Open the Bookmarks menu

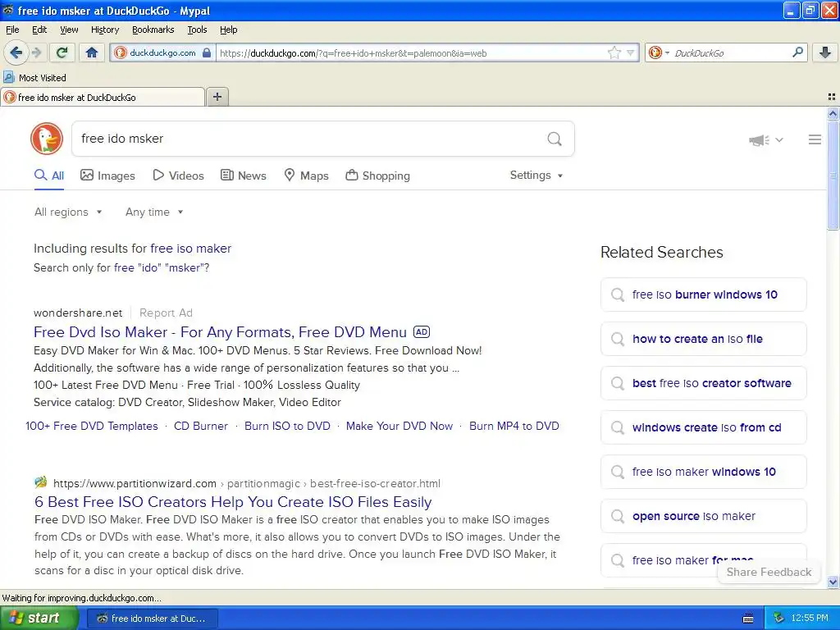tap(153, 30)
